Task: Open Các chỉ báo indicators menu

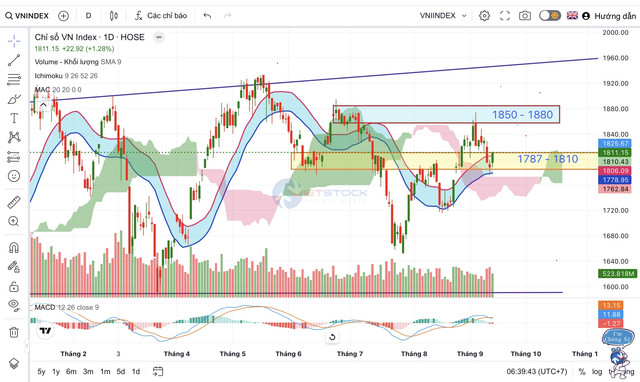Action: tap(161, 16)
